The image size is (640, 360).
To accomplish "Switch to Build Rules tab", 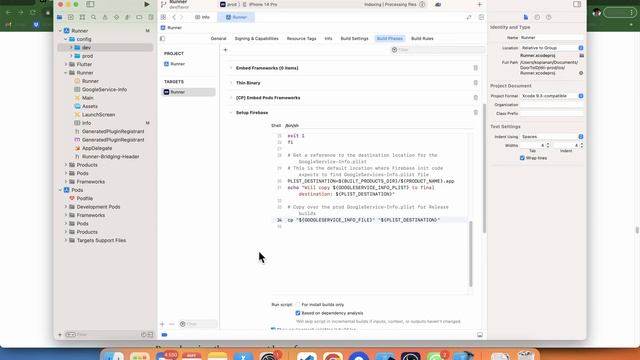I will 422,38.
